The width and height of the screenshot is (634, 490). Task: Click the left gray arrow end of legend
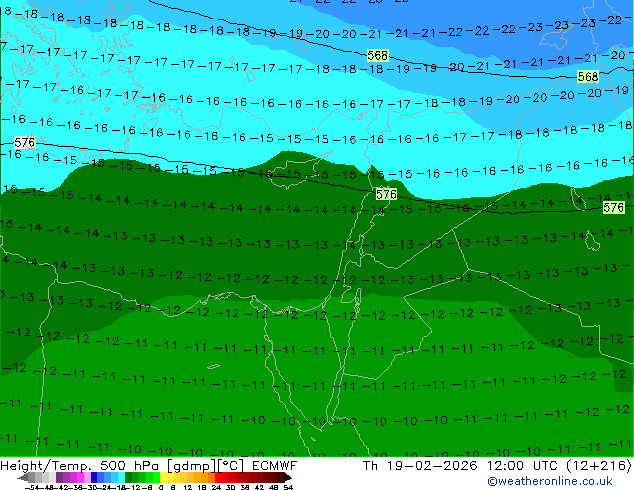23,477
